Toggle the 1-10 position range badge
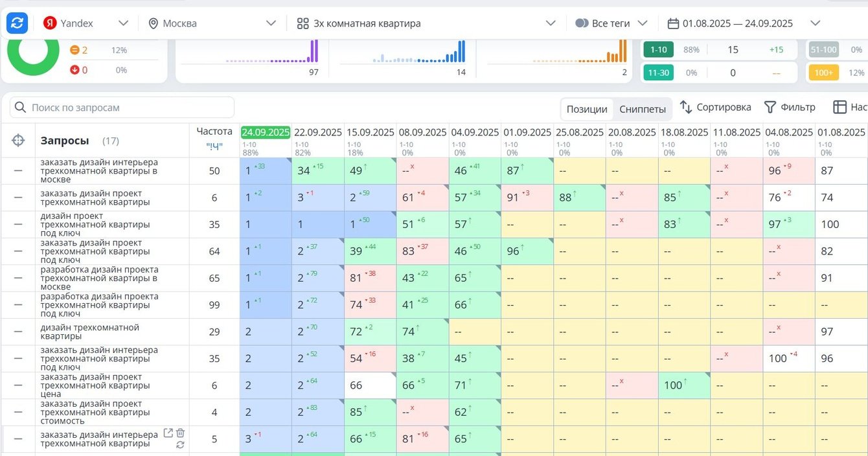This screenshot has height=456, width=868. 658,50
